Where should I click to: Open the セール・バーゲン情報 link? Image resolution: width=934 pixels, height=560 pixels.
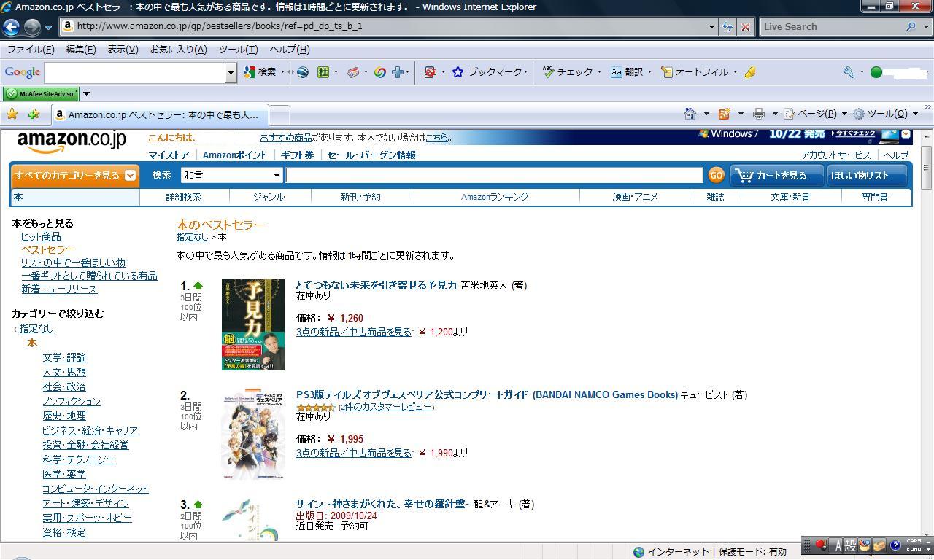(x=371, y=155)
